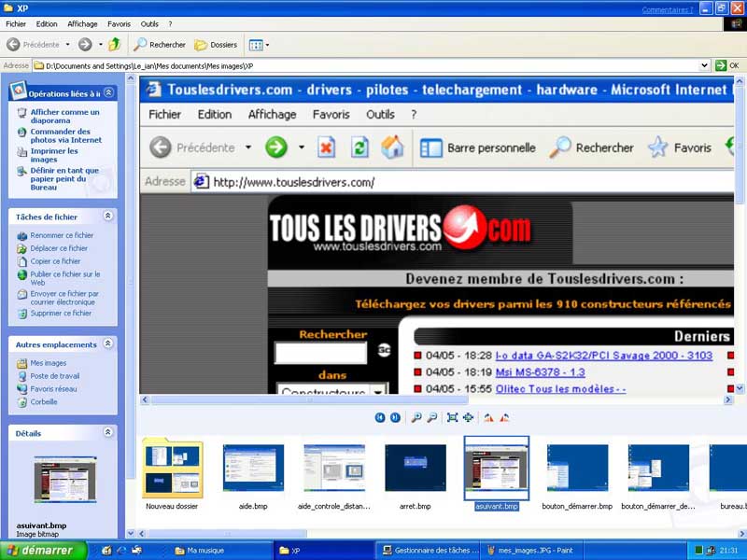Viewport: 747px width, 560px height.
Task: Select the bouton_démarrer.bmp thumbnail
Action: point(577,469)
